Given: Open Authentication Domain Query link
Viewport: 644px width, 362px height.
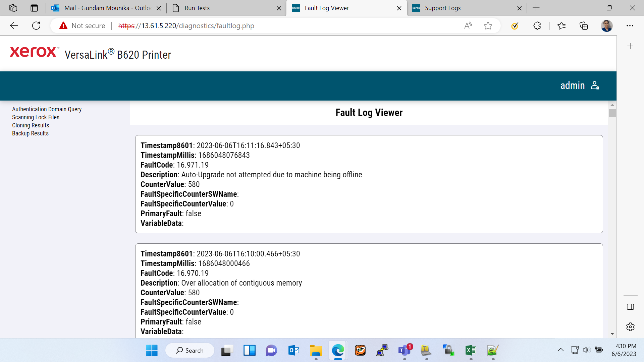Looking at the screenshot, I should [x=47, y=109].
